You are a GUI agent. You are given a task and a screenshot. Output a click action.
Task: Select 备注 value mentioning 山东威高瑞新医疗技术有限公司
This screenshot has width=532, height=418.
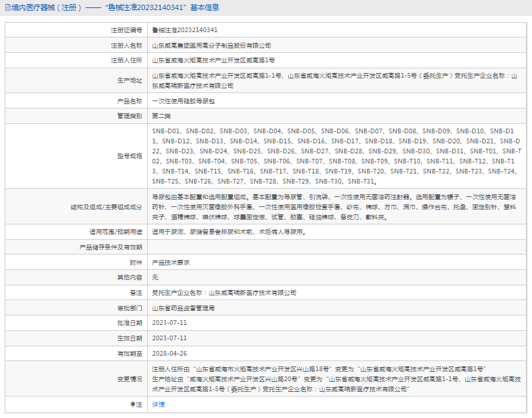[224, 293]
